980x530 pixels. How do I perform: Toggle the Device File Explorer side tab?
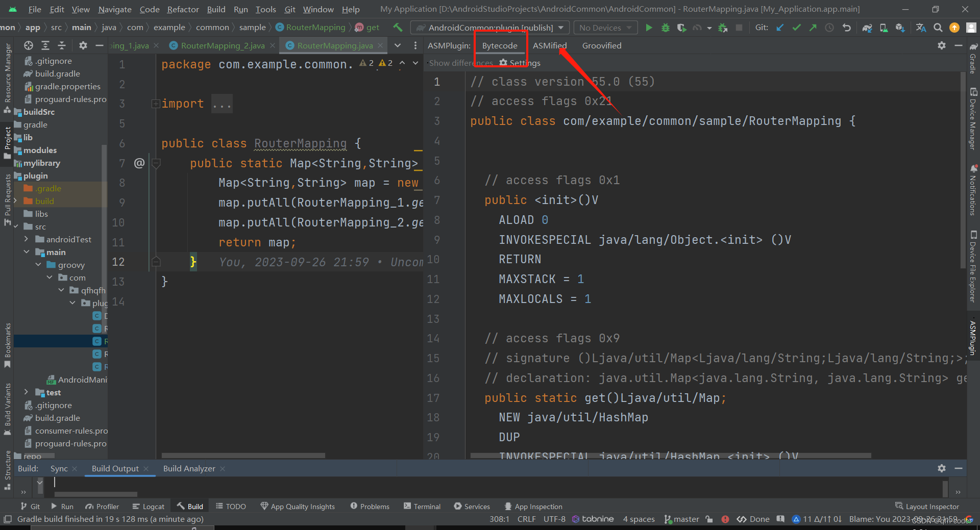[973, 266]
